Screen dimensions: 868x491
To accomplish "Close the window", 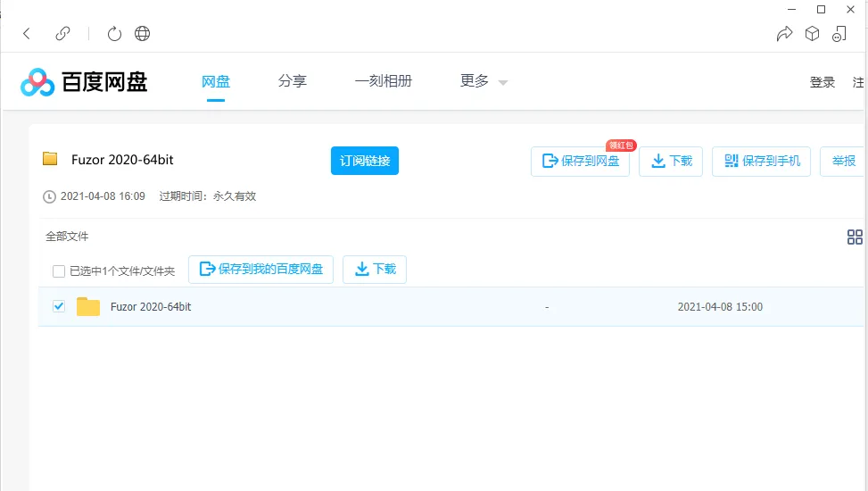I will click(x=851, y=10).
